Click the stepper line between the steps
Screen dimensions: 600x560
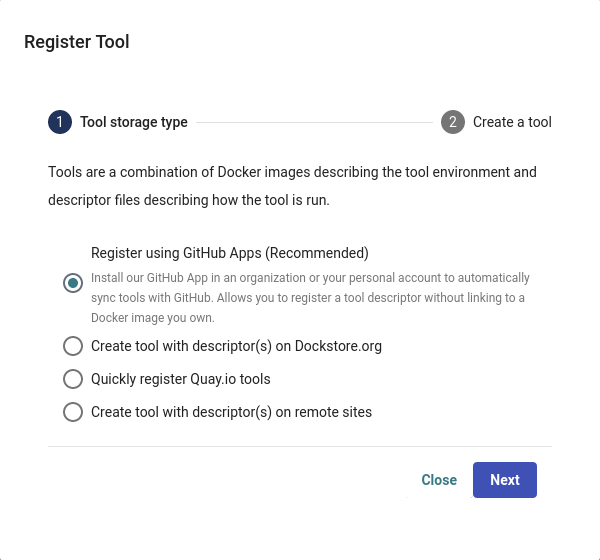click(x=314, y=123)
